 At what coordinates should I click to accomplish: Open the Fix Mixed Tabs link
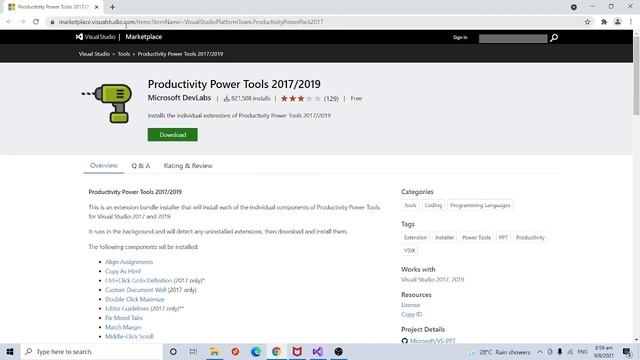click(x=124, y=318)
